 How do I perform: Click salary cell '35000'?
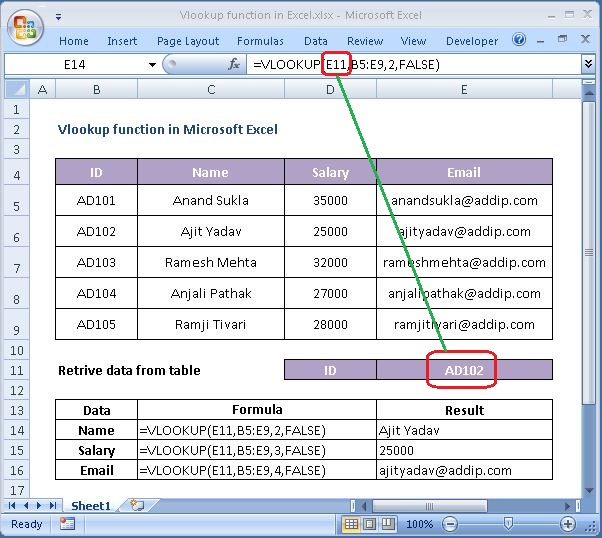(x=330, y=200)
